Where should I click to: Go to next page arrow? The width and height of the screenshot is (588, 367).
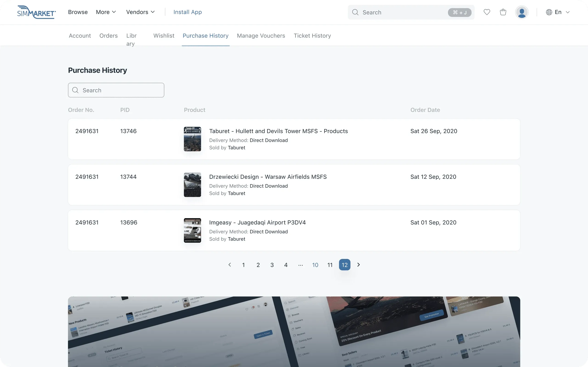tap(359, 265)
